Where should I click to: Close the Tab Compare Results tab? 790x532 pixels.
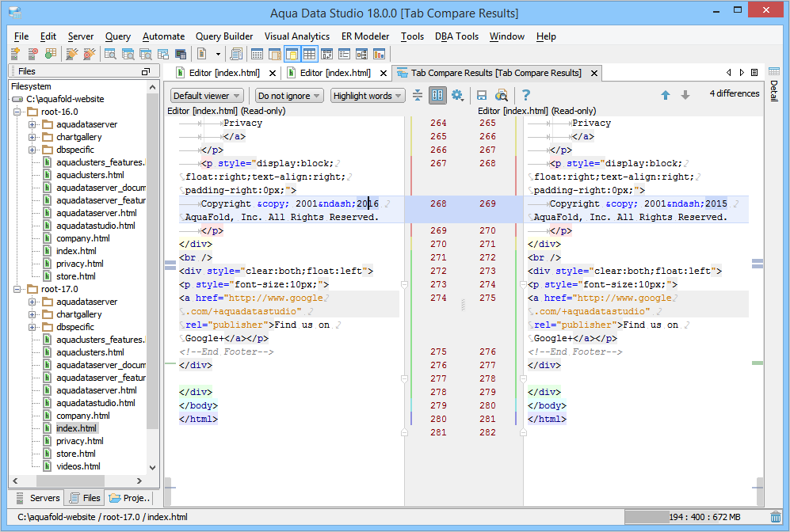pos(594,73)
